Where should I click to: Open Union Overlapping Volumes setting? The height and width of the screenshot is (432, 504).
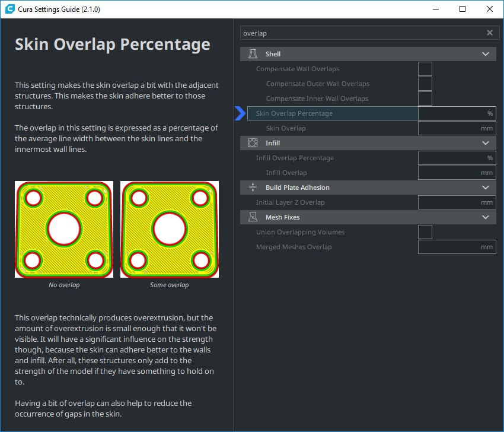300,232
